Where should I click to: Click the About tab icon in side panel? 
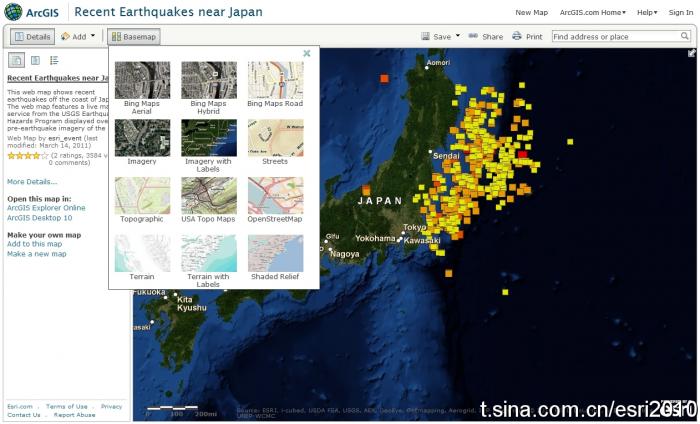click(16, 60)
